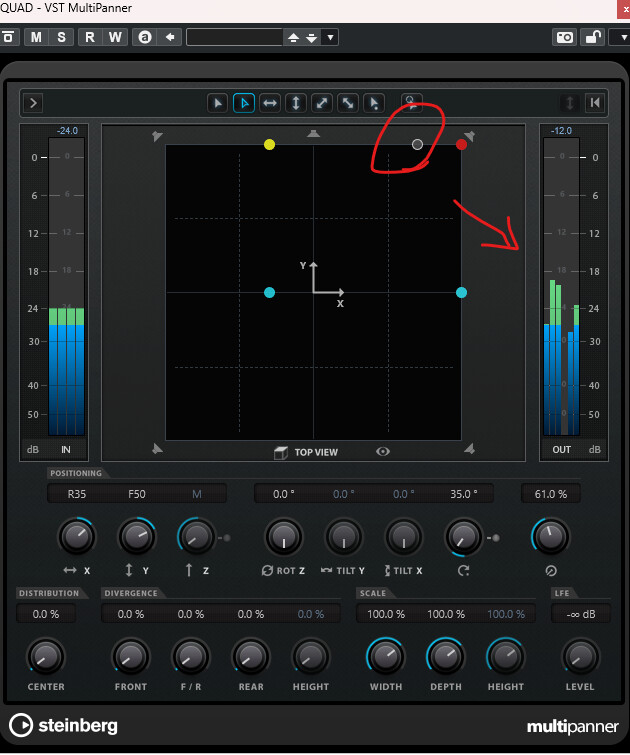Select the vertical-only movement tool

click(296, 103)
